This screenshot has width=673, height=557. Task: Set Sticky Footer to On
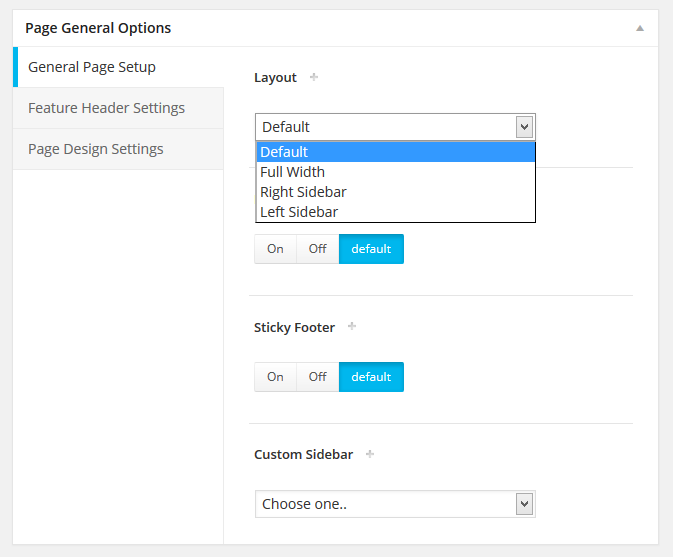click(x=275, y=377)
